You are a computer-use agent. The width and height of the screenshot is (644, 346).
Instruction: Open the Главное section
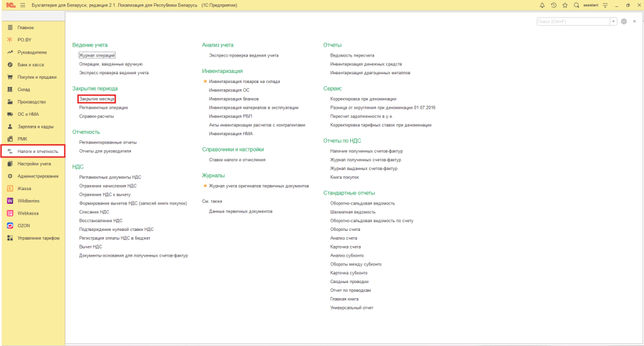click(x=25, y=28)
